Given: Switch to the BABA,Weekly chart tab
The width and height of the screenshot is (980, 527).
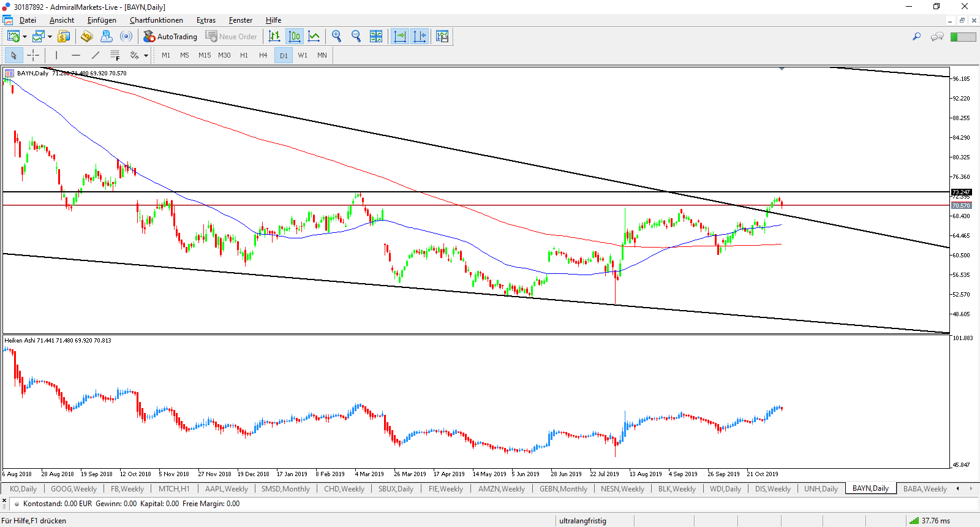Looking at the screenshot, I should [925, 489].
